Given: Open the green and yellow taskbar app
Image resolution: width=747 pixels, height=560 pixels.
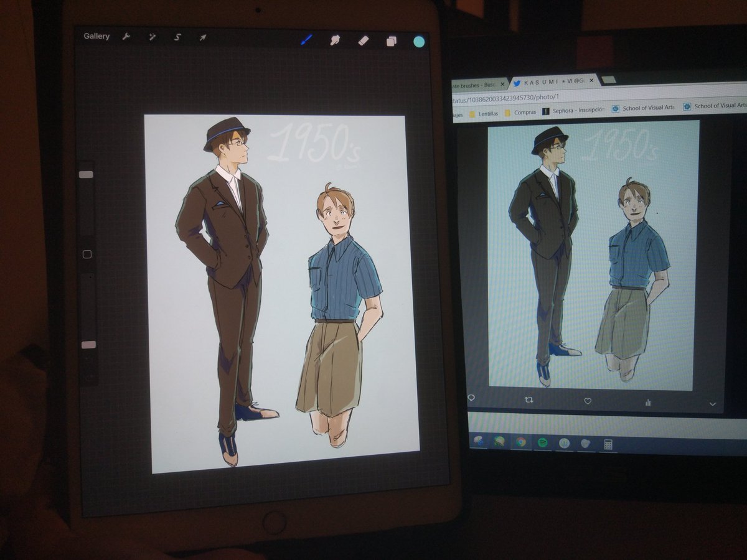Looking at the screenshot, I should click(x=499, y=441).
